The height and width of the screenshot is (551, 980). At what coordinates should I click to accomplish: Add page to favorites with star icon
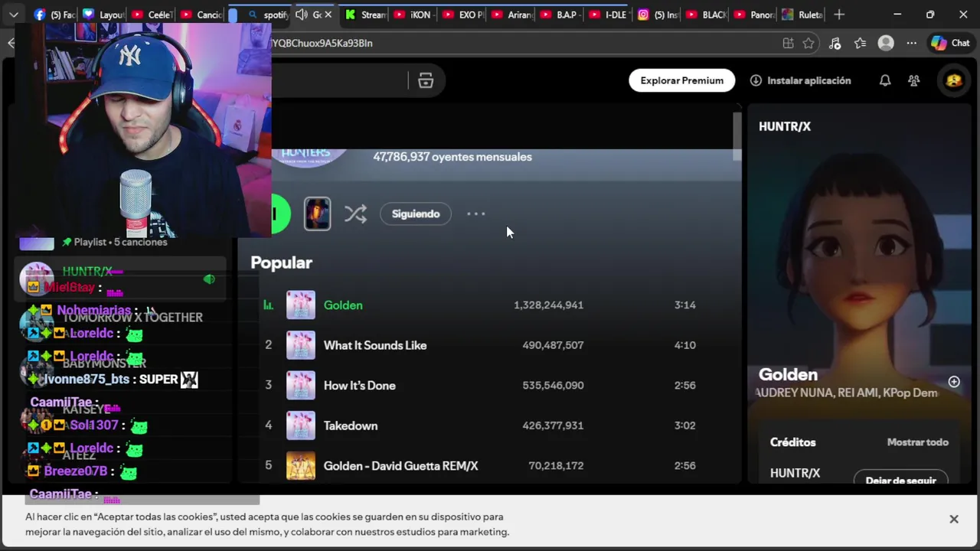coord(808,44)
